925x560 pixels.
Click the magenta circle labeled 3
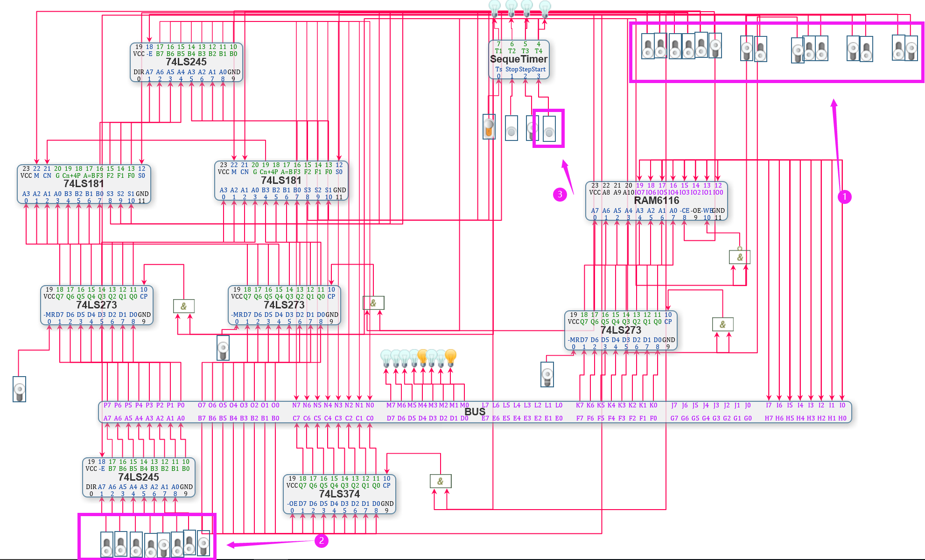click(x=560, y=195)
